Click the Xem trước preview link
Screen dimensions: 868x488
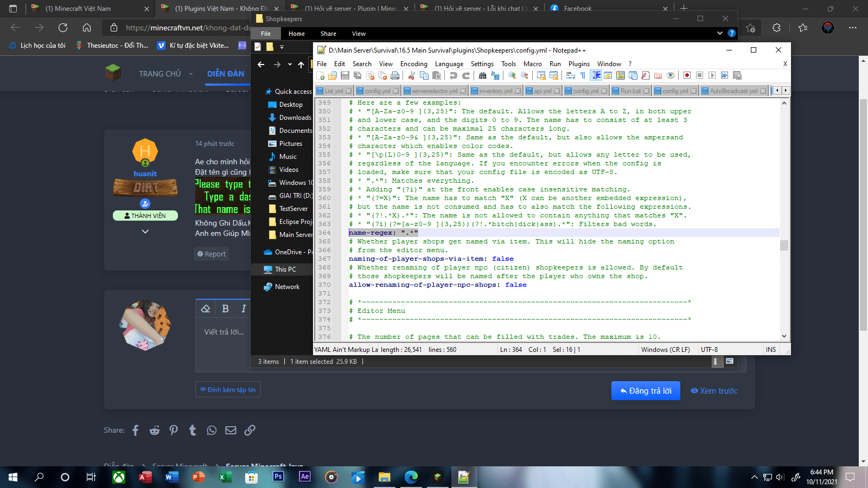(714, 390)
